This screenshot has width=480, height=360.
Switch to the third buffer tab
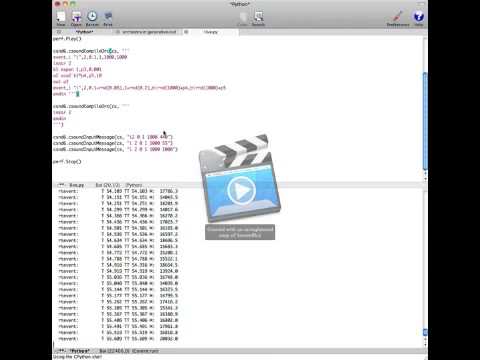[211, 32]
